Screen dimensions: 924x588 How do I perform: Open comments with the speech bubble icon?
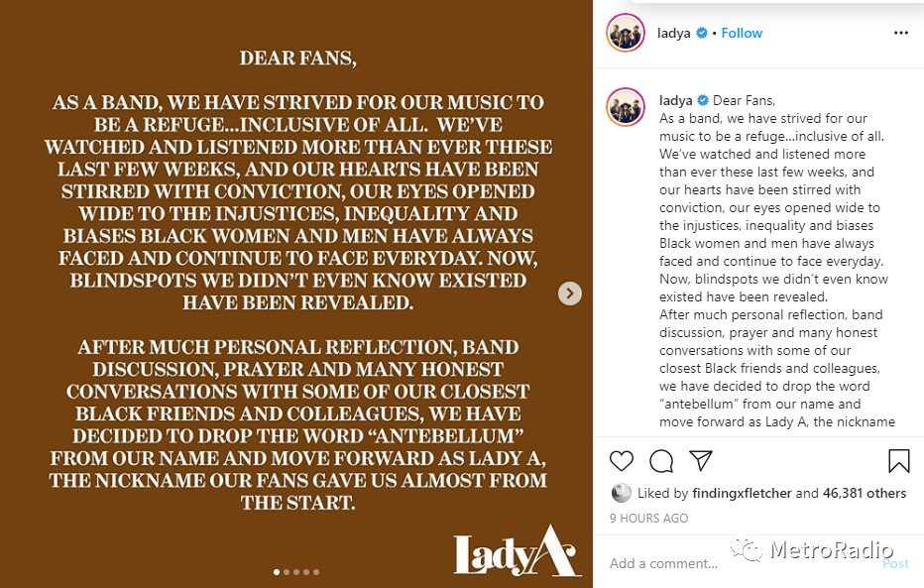pyautogui.click(x=661, y=461)
